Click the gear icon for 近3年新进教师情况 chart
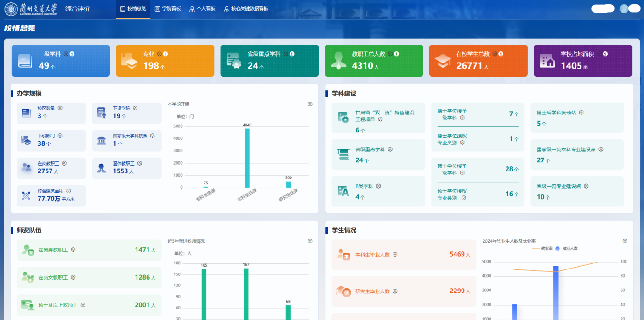 (x=310, y=241)
